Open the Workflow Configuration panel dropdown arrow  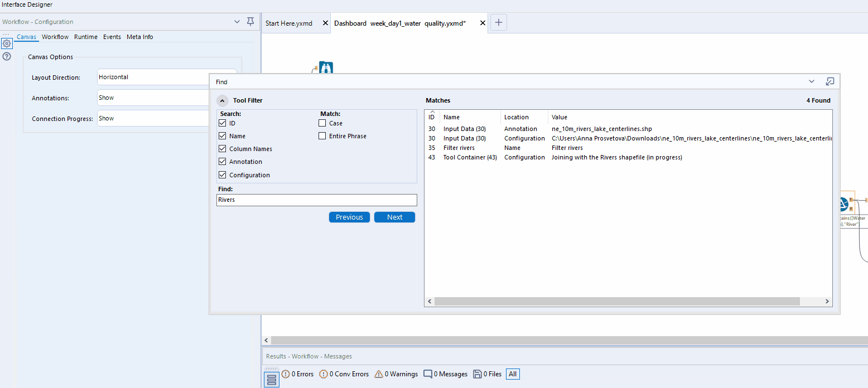pos(237,21)
